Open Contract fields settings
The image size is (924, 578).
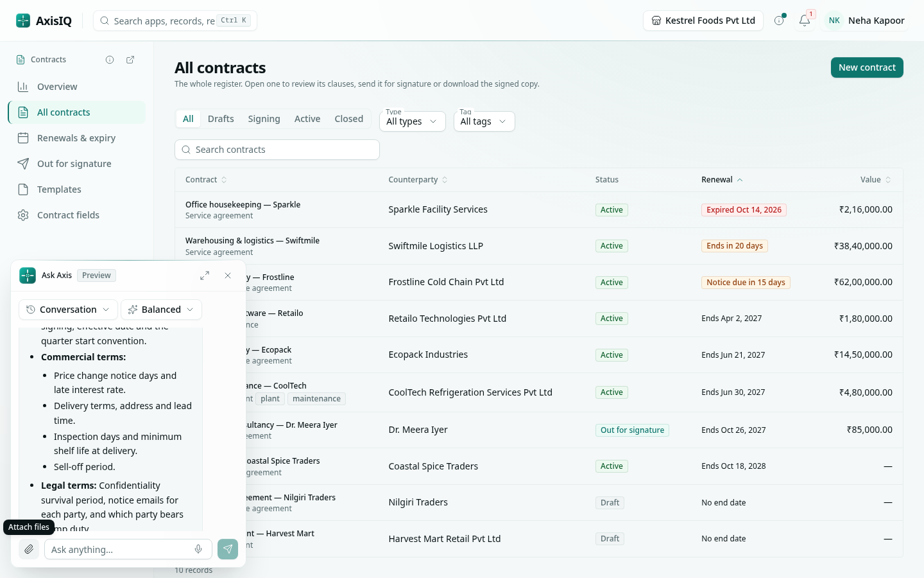tap(77, 215)
